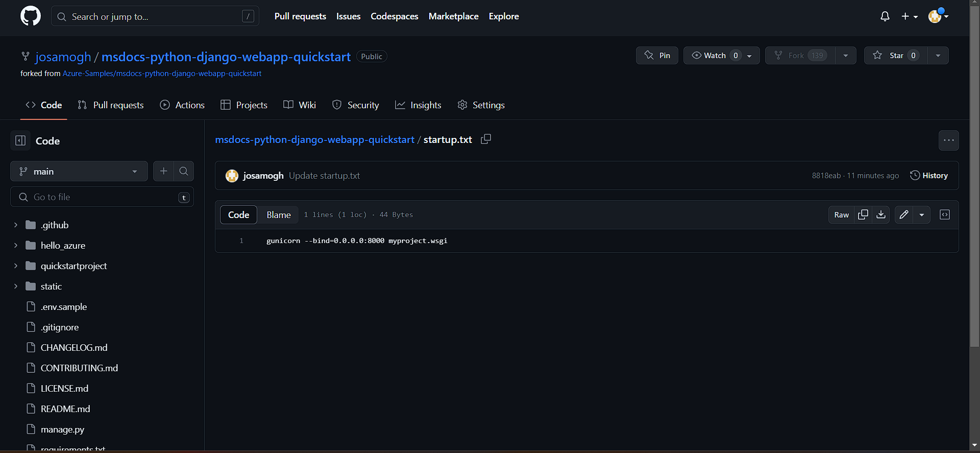
Task: Download the raw startup.txt file
Action: coord(881,214)
